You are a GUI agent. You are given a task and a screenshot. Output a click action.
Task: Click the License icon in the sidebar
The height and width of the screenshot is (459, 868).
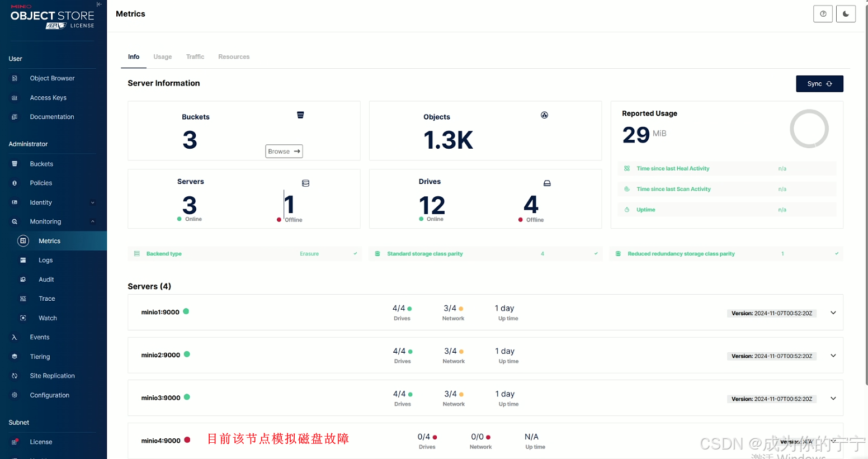tap(15, 442)
